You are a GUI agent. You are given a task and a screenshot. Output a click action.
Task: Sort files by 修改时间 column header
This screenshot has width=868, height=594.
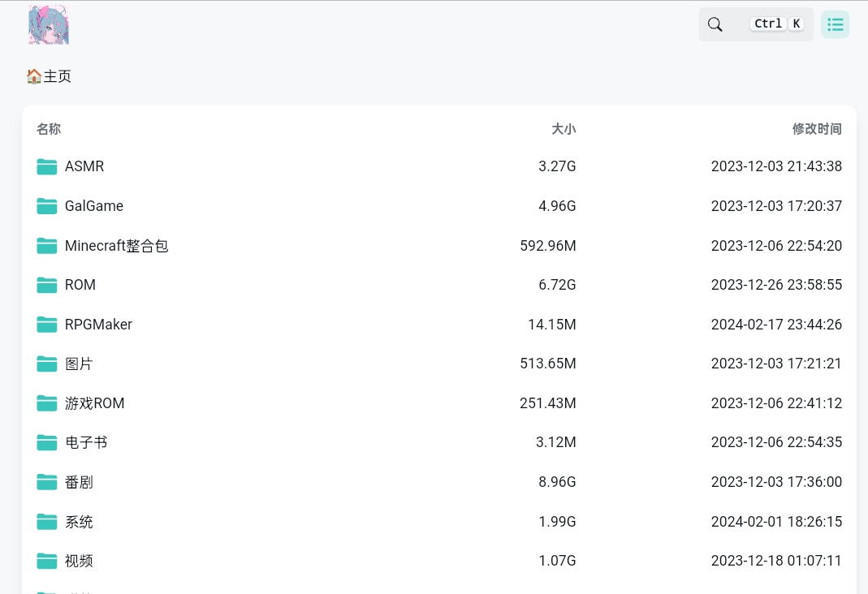tap(817, 129)
